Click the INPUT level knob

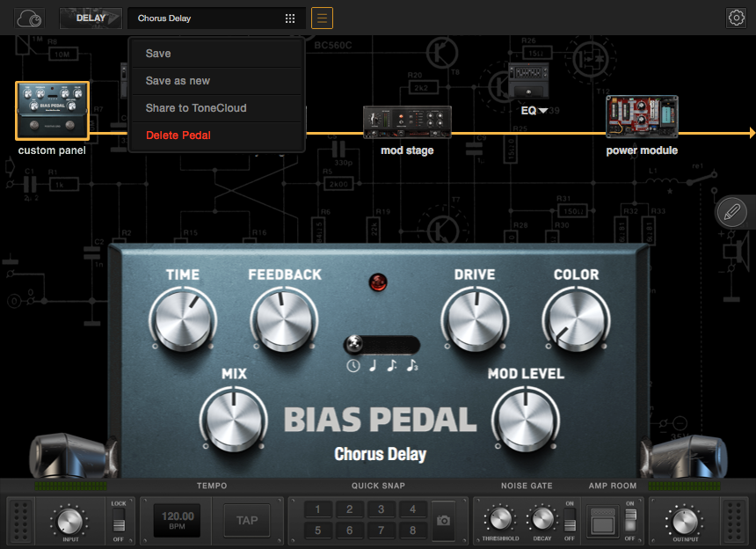tap(69, 522)
